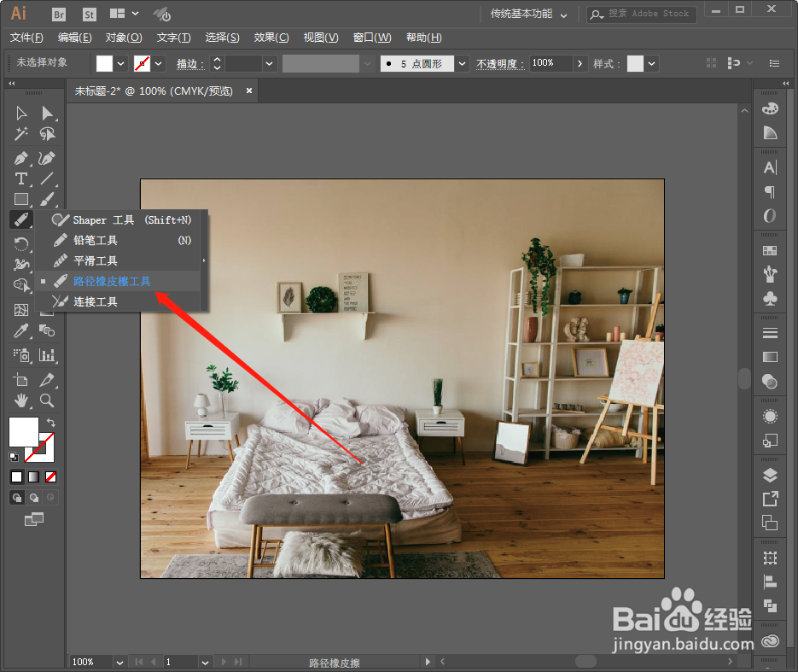Viewport: 798px width, 672px height.
Task: Open the 对象(O) menu
Action: pos(124,38)
